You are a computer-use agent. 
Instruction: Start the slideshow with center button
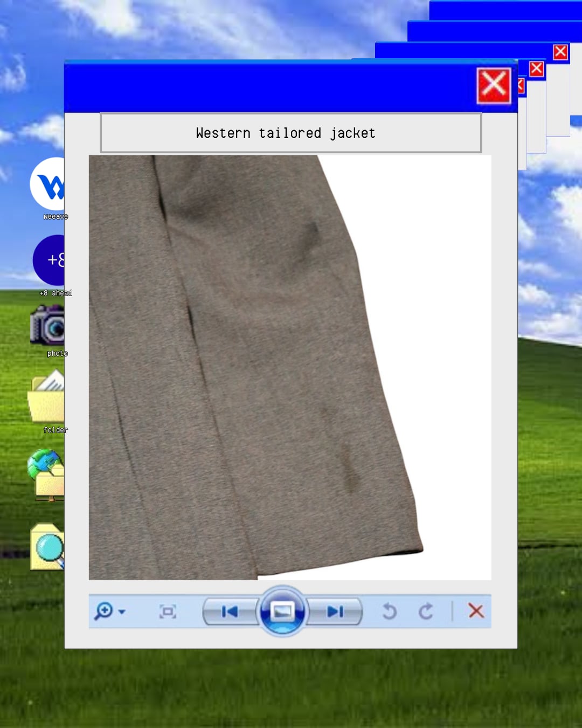(x=282, y=611)
